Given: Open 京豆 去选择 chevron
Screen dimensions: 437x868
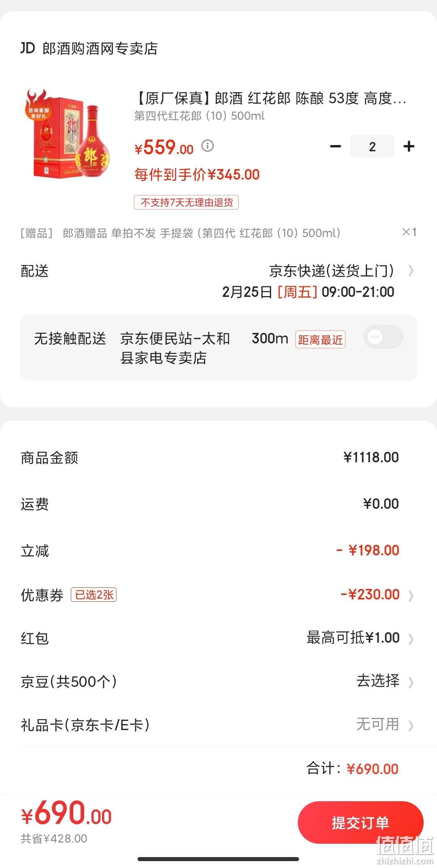Looking at the screenshot, I should 411,682.
